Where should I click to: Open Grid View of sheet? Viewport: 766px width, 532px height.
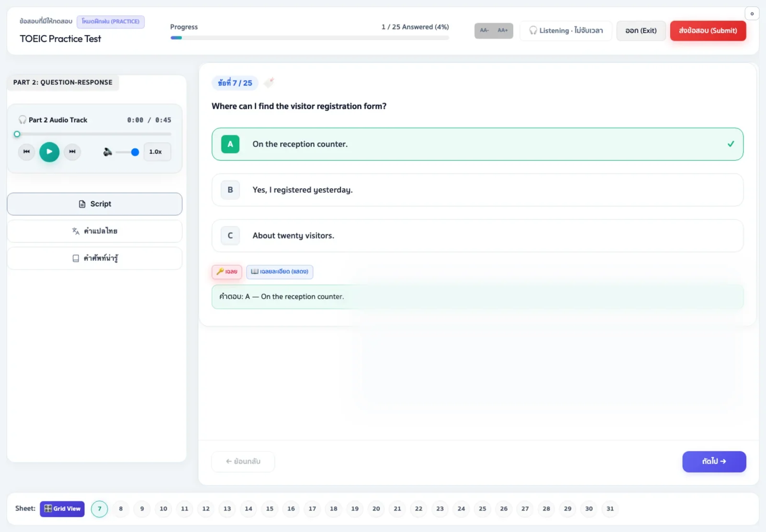[62, 509]
